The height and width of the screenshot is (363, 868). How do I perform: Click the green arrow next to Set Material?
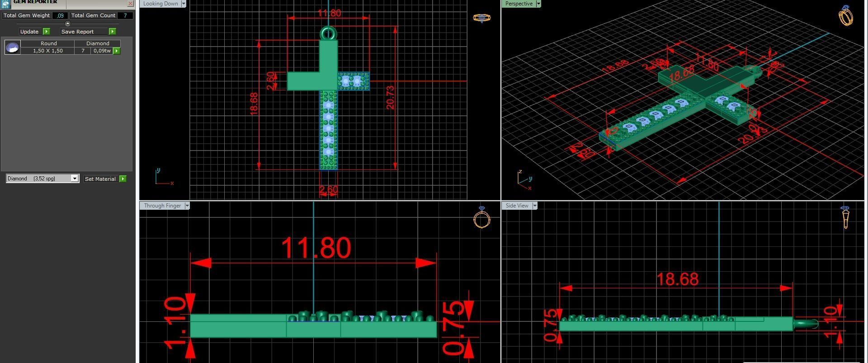tap(123, 179)
